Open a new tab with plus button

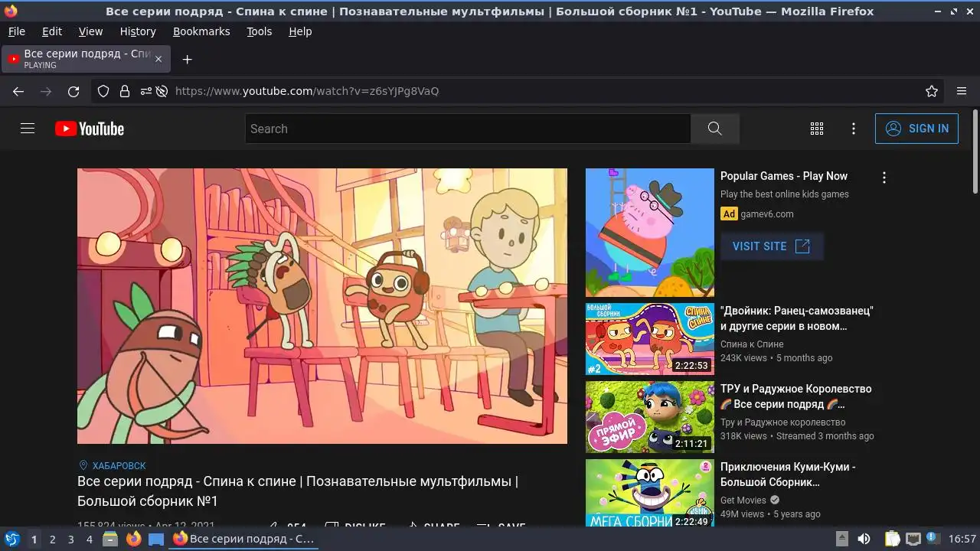coord(187,59)
